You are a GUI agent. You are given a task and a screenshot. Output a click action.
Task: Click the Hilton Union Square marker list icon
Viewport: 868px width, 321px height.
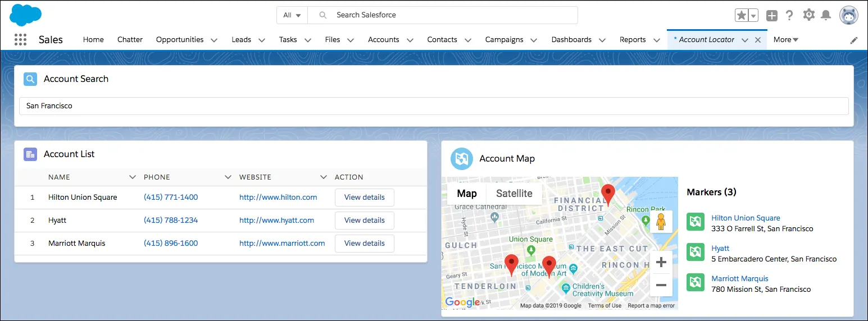[x=696, y=222]
